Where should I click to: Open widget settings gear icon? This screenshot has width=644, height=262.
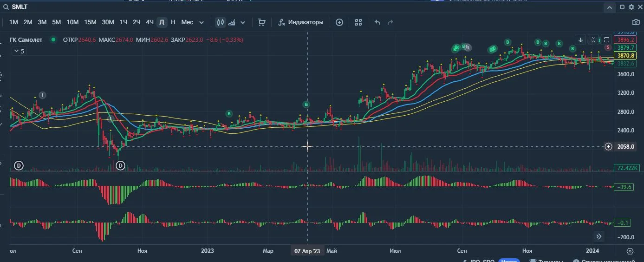[631, 7]
